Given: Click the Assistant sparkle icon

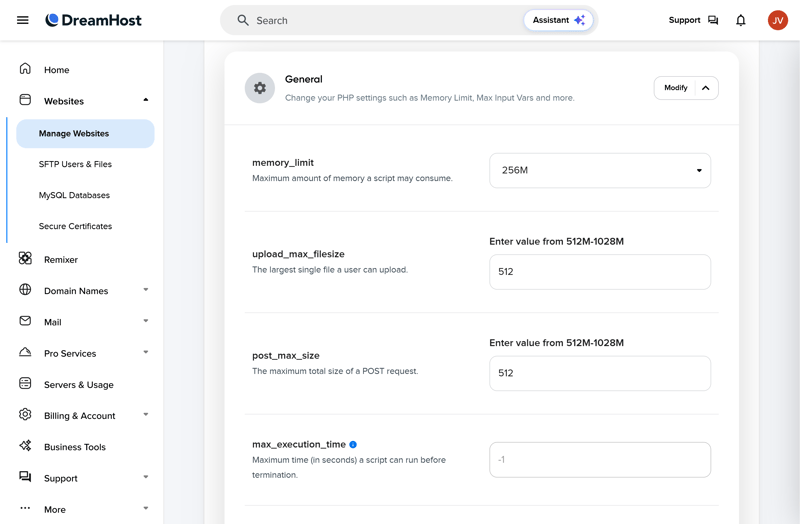Looking at the screenshot, I should [580, 20].
